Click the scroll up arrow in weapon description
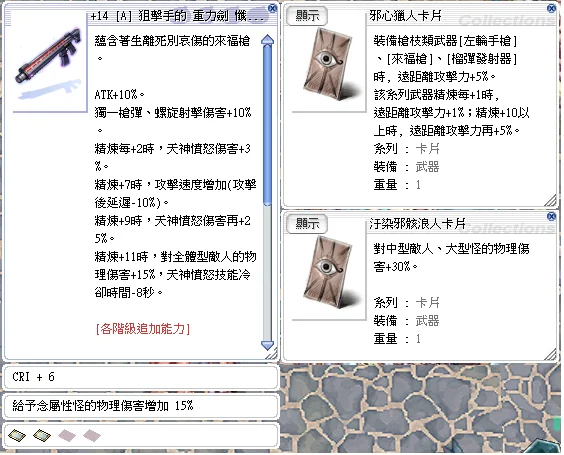The width and height of the screenshot is (564, 455). tap(267, 40)
